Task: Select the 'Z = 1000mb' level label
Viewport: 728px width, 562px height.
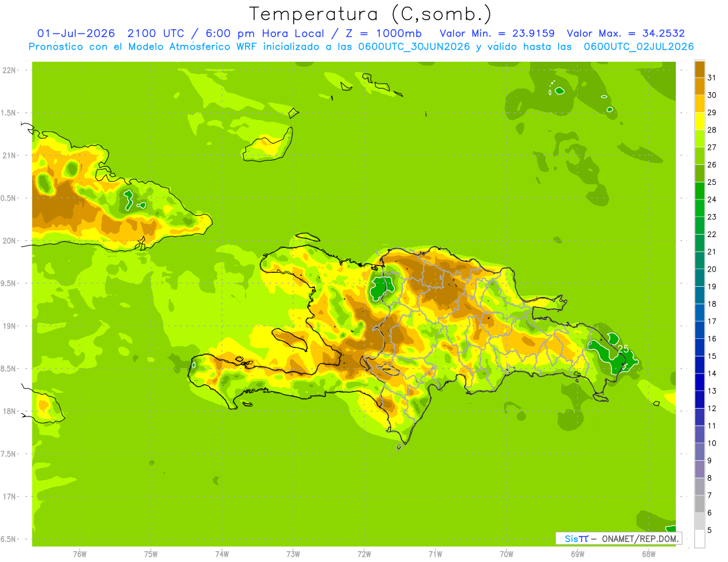Action: [385, 33]
